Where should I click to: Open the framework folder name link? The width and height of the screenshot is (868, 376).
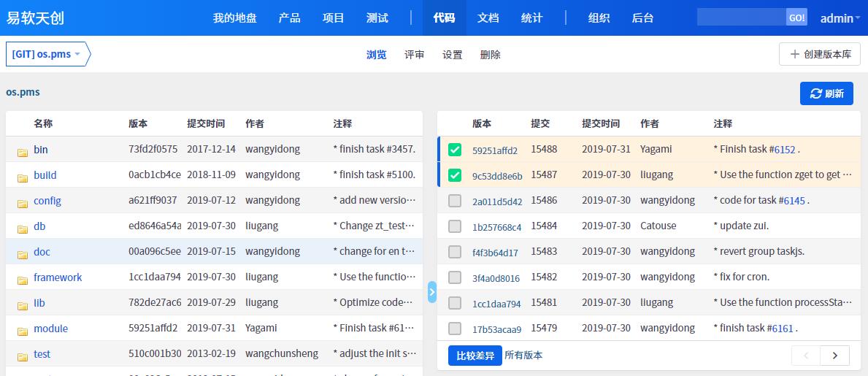tap(58, 277)
